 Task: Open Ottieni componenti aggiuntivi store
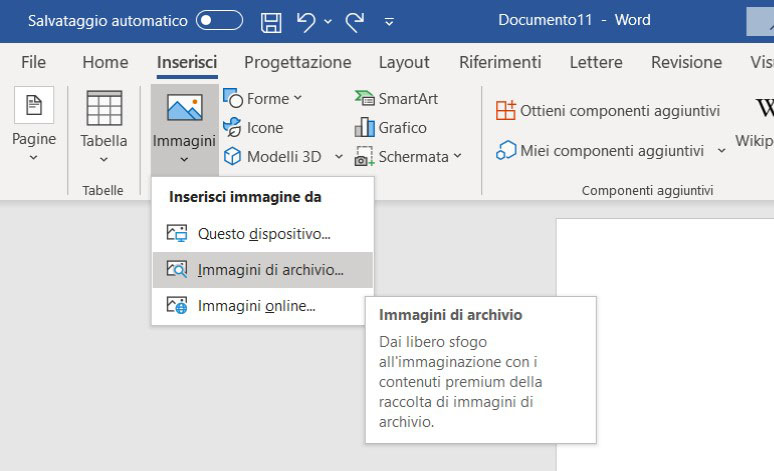click(608, 111)
